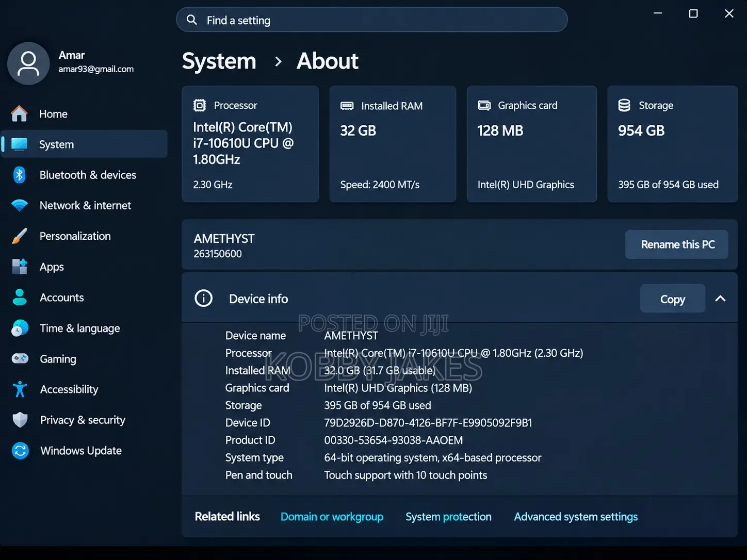Click the Gaming controller icon
The width and height of the screenshot is (747, 560).
20,358
